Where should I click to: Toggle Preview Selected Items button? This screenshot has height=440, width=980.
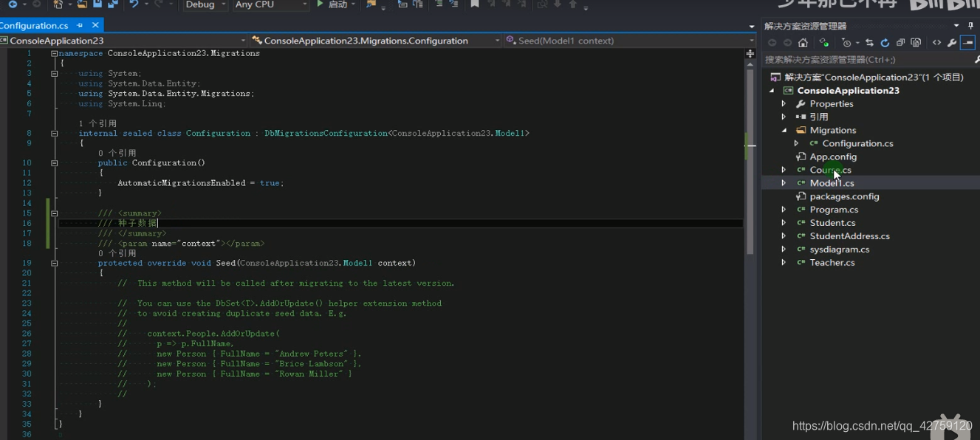967,43
